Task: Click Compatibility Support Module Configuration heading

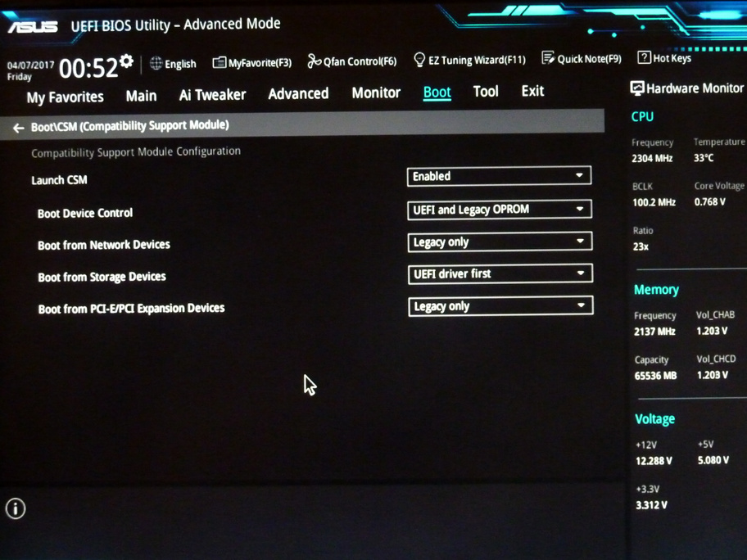Action: click(x=136, y=152)
